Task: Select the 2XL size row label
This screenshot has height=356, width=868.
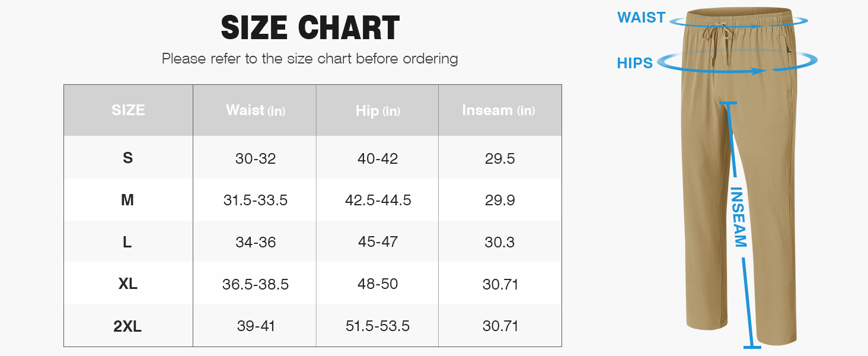Action: click(x=127, y=326)
